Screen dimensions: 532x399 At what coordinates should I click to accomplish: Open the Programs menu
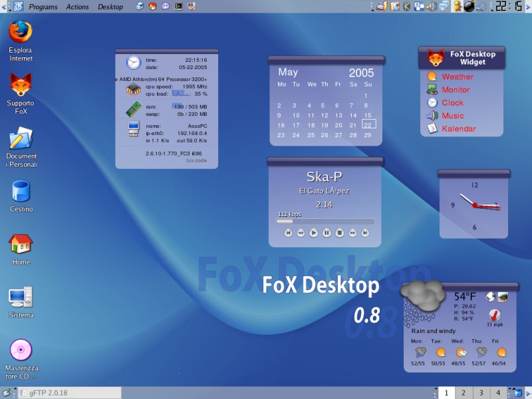coord(43,7)
